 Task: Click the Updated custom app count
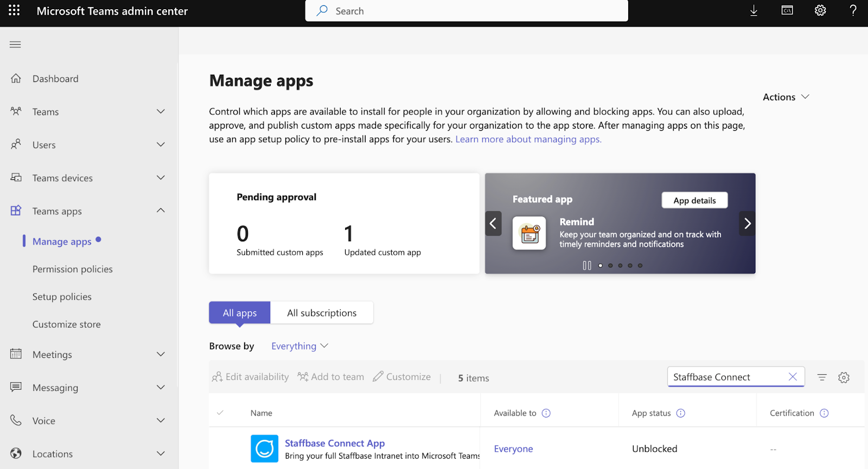coord(348,234)
